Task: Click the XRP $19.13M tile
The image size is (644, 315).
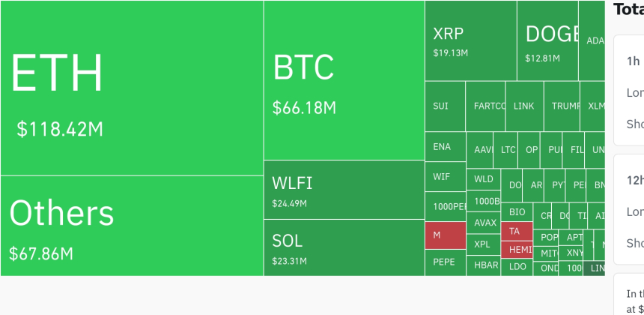Action: [470, 40]
